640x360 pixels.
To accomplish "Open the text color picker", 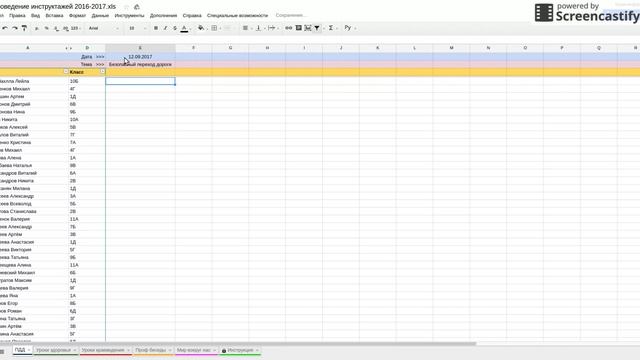I will click(x=184, y=28).
